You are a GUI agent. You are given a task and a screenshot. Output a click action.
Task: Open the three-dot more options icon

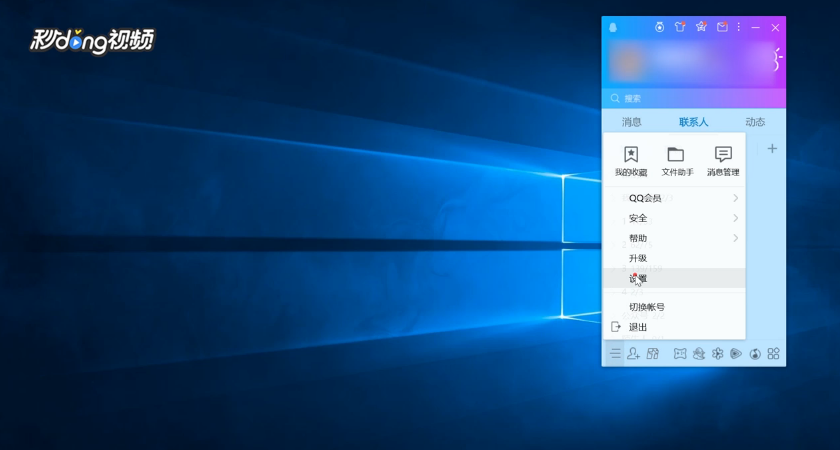739,27
